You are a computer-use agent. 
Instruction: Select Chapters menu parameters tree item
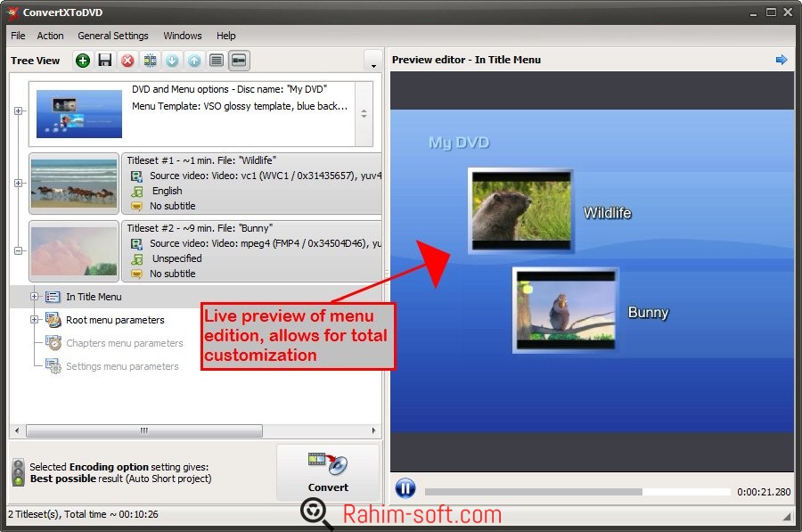tap(124, 343)
